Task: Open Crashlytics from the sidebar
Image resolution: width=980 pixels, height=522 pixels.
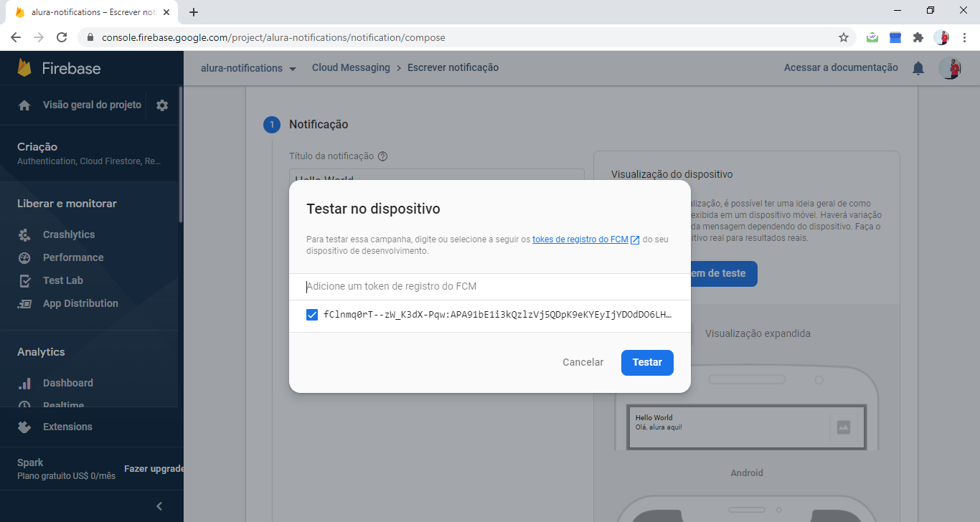Action: pyautogui.click(x=25, y=234)
